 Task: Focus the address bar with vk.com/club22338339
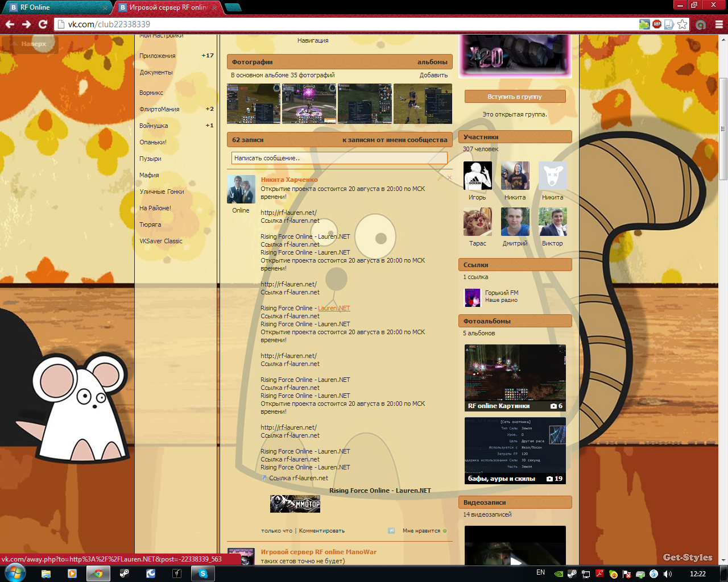[x=347, y=24]
